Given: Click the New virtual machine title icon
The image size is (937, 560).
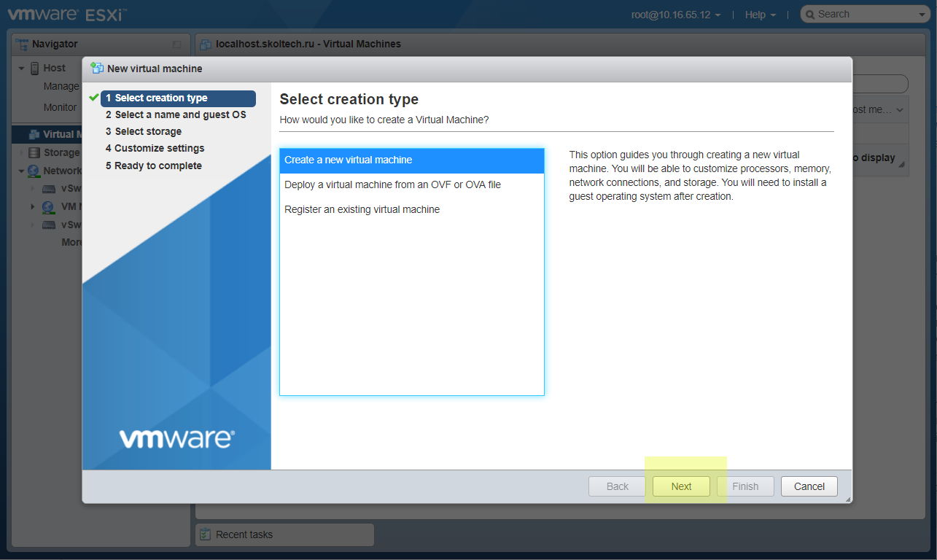Looking at the screenshot, I should coord(97,69).
